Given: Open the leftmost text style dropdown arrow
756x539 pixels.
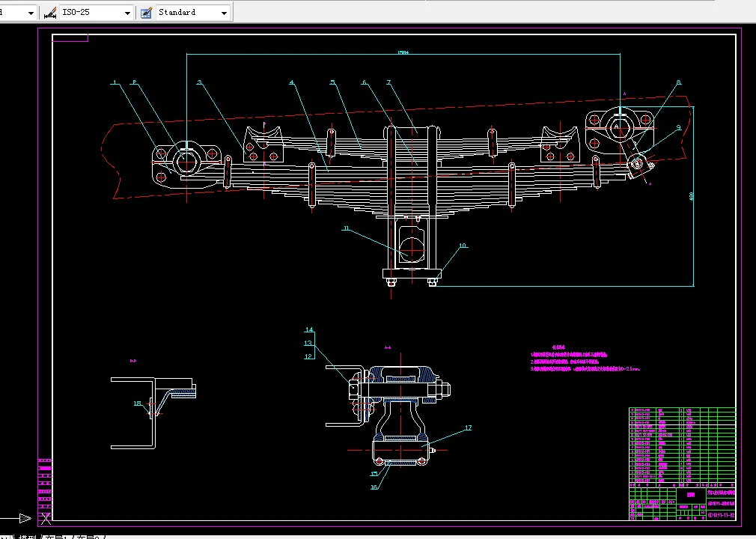Looking at the screenshot, I should tap(31, 13).
